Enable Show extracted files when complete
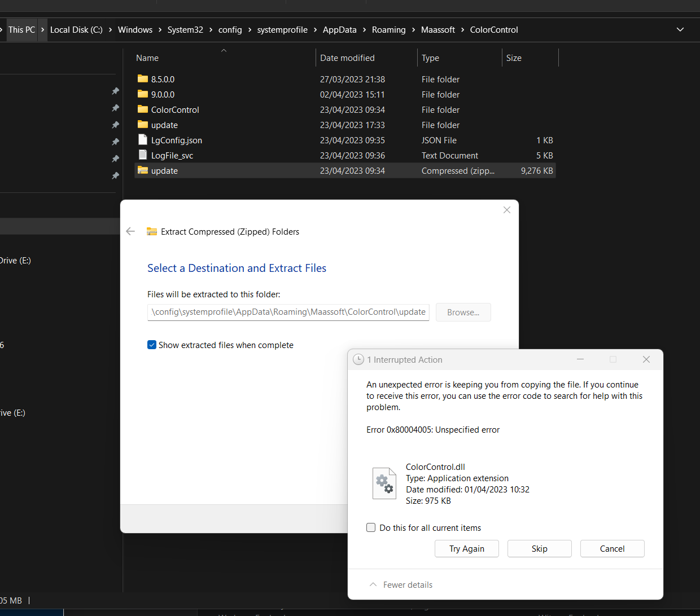This screenshot has width=700, height=616. 151,345
